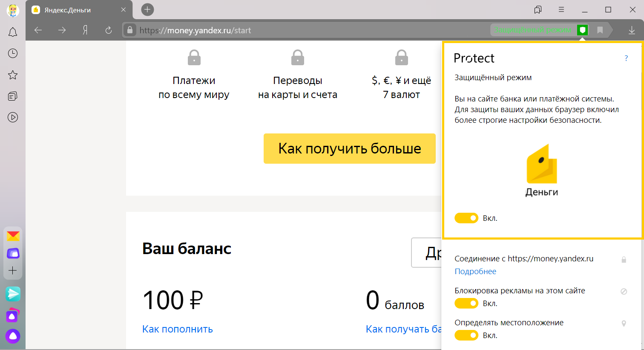This screenshot has width=644, height=350.
Task: Toggle Определять местоположение switch
Action: click(466, 336)
